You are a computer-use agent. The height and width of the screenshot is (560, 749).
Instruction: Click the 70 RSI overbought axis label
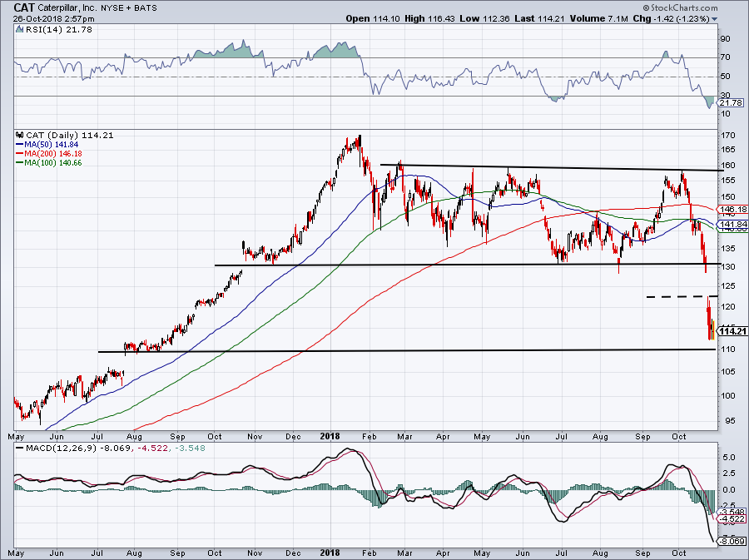pos(725,57)
